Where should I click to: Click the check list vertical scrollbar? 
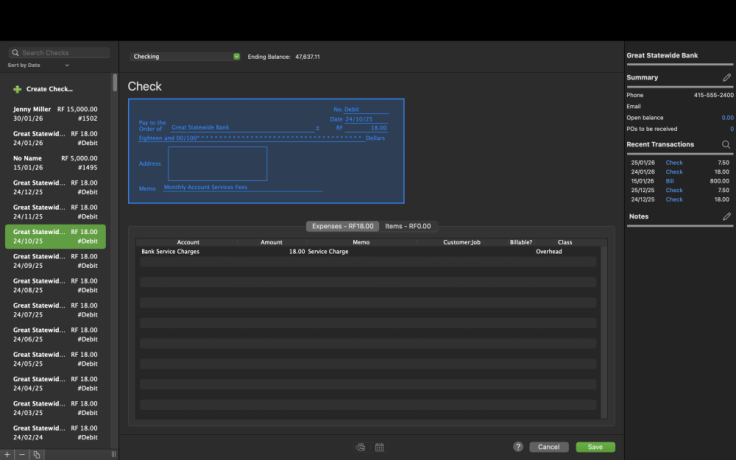pos(114,85)
